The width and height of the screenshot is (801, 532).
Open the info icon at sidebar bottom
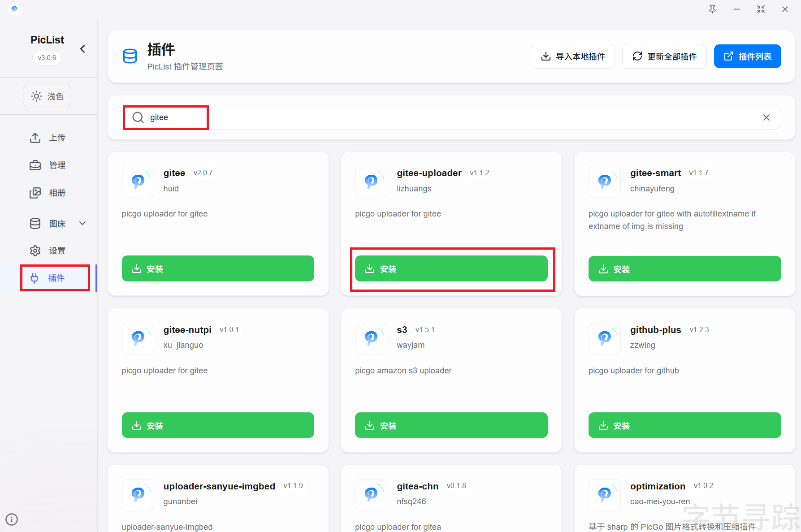point(12,519)
